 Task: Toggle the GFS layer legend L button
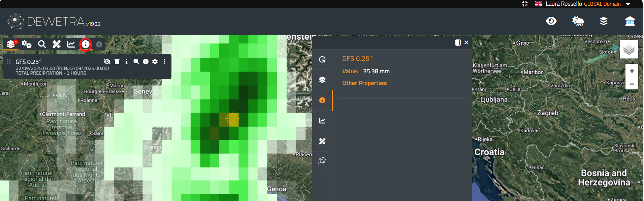pyautogui.click(x=146, y=62)
